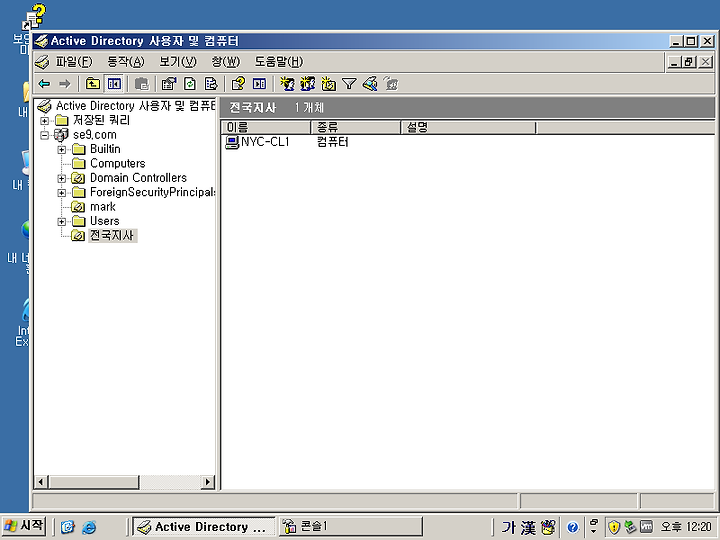Create a new group via toolbar icon

point(308,84)
